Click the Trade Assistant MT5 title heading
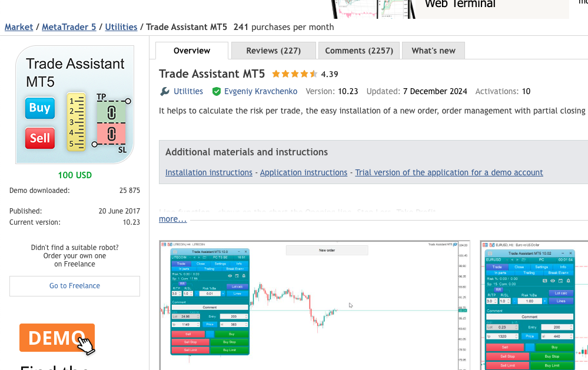The width and height of the screenshot is (588, 370). coord(212,74)
